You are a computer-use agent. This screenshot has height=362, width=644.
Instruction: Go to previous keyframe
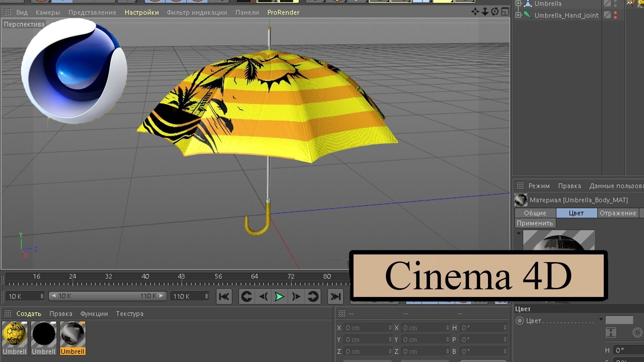tap(247, 297)
